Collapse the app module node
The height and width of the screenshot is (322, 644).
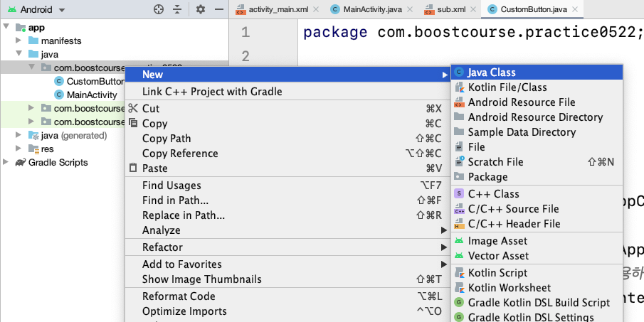click(x=6, y=27)
